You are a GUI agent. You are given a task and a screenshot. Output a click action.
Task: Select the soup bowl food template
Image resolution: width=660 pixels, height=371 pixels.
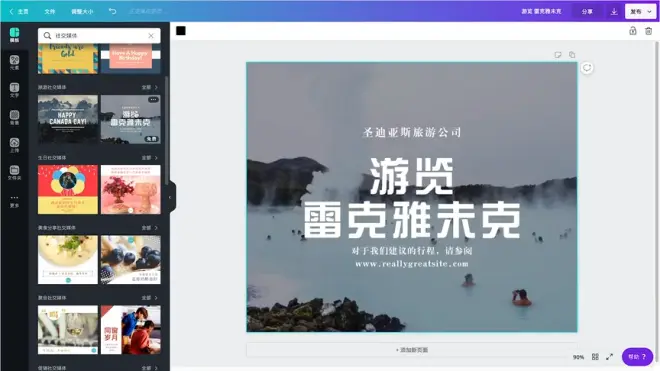pos(68,260)
